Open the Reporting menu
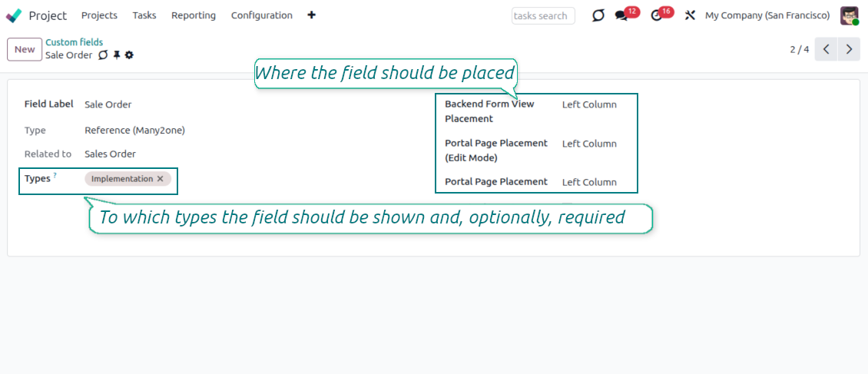Viewport: 868px width, 374px height. click(194, 15)
